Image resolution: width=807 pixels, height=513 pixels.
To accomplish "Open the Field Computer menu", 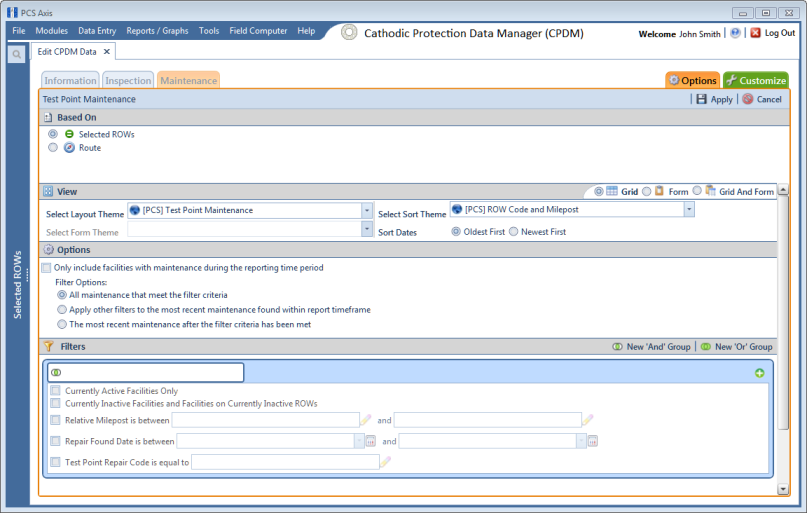I will (x=258, y=31).
